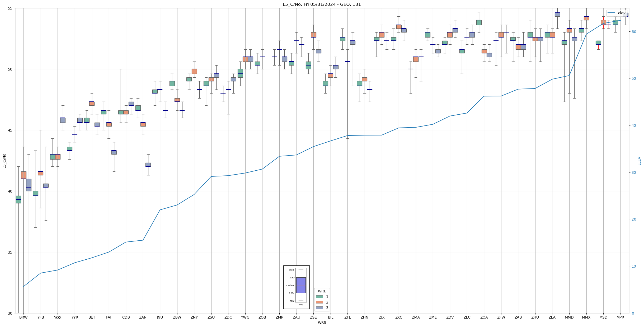Click the 20 tick on right axis

coord(633,219)
